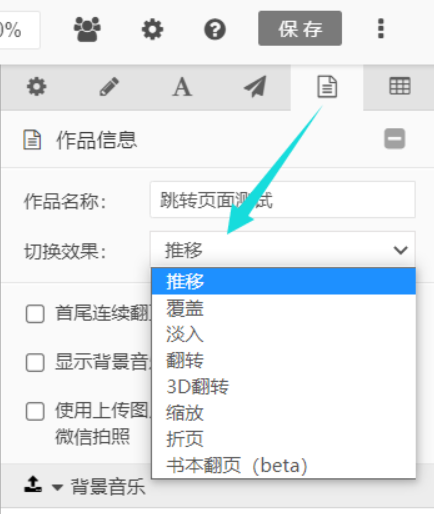Open the three-dot more options menu
This screenshot has height=514, width=434.
(381, 29)
